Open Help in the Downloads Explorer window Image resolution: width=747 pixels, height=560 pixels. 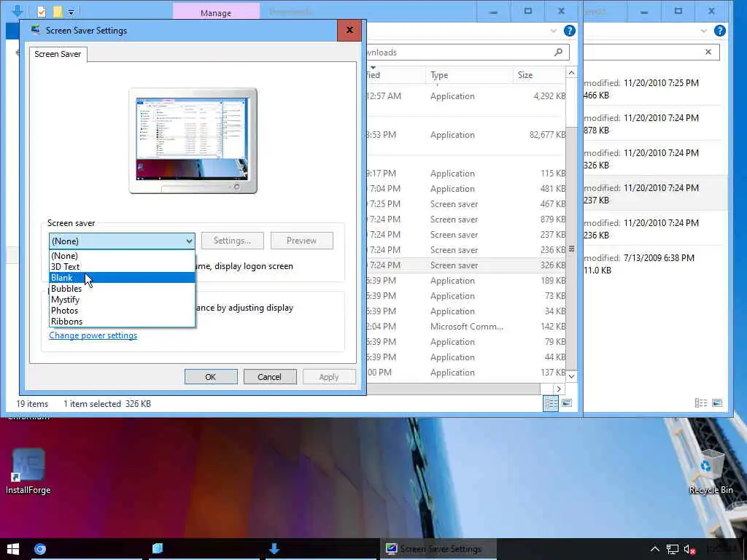pos(569,31)
